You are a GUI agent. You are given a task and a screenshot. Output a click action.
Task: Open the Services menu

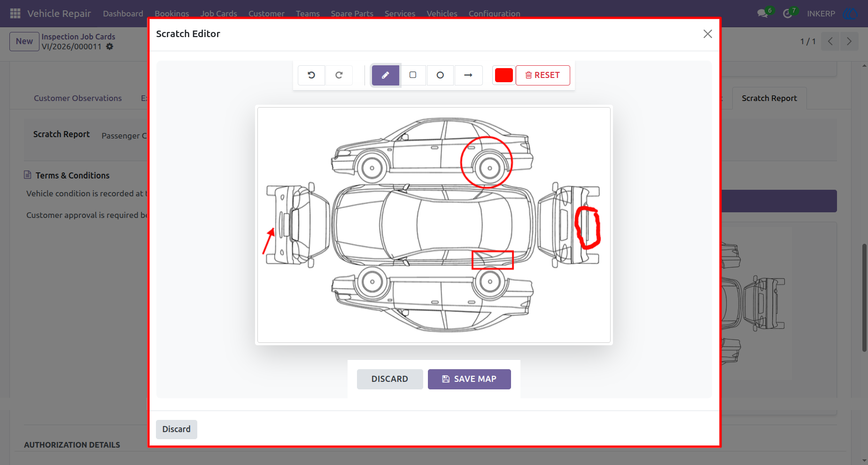tap(400, 14)
